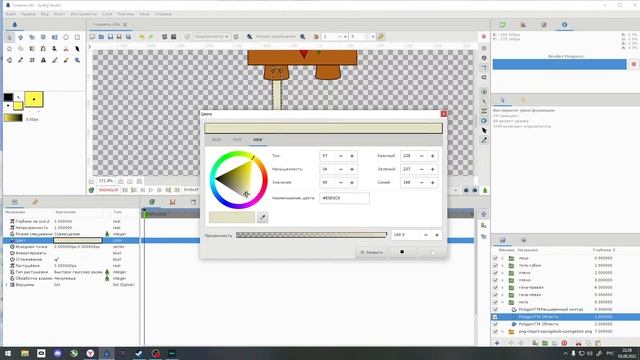Select the Scale tool

[x=32, y=37]
